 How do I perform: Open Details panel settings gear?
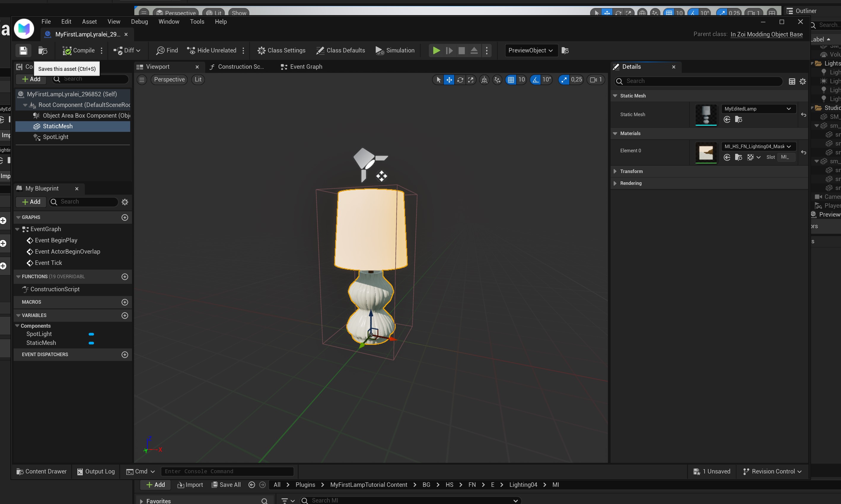click(x=803, y=81)
